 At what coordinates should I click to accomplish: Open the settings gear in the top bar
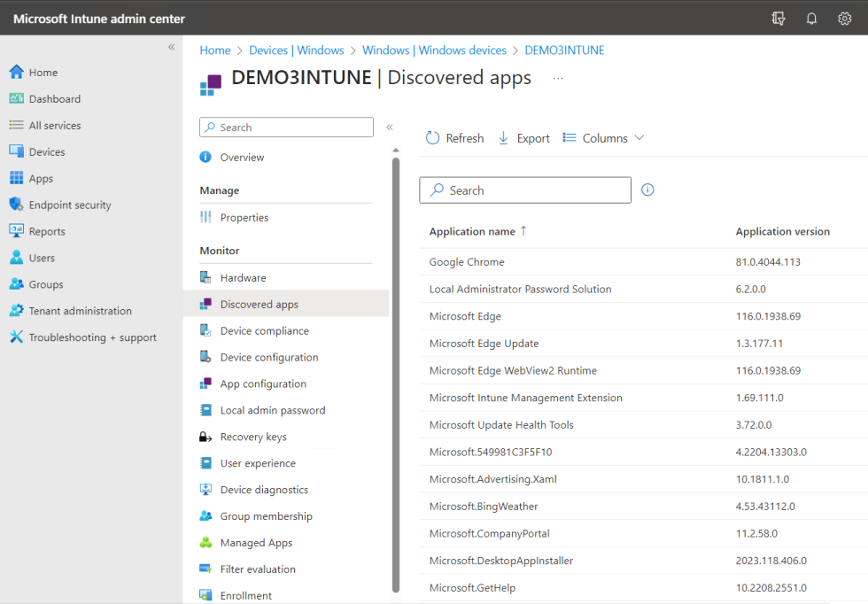pos(844,18)
